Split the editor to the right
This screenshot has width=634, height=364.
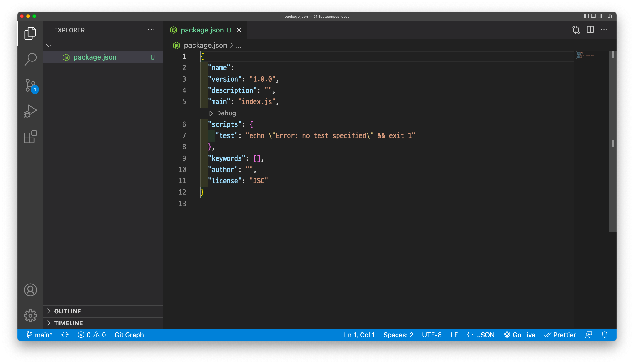point(590,30)
